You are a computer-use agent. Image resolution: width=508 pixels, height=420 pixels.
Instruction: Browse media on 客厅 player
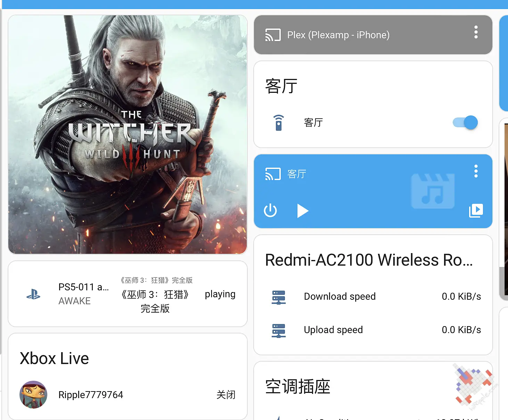click(476, 210)
